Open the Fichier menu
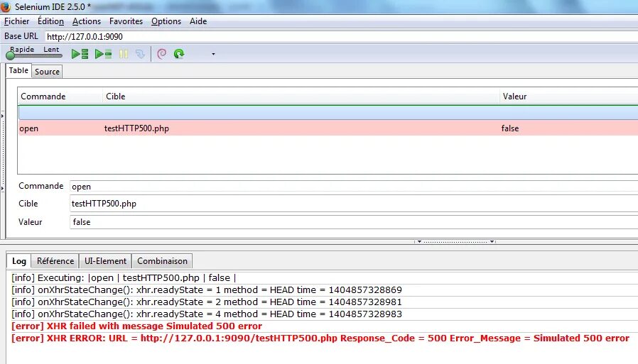 (16, 21)
